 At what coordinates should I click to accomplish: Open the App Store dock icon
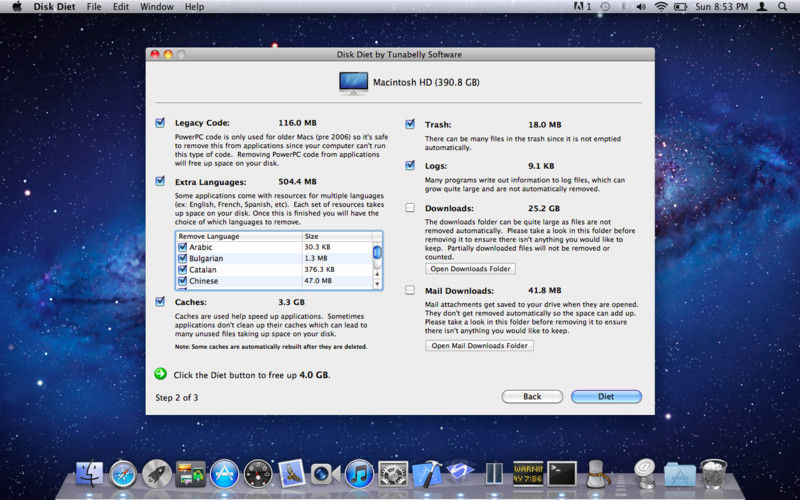point(224,474)
